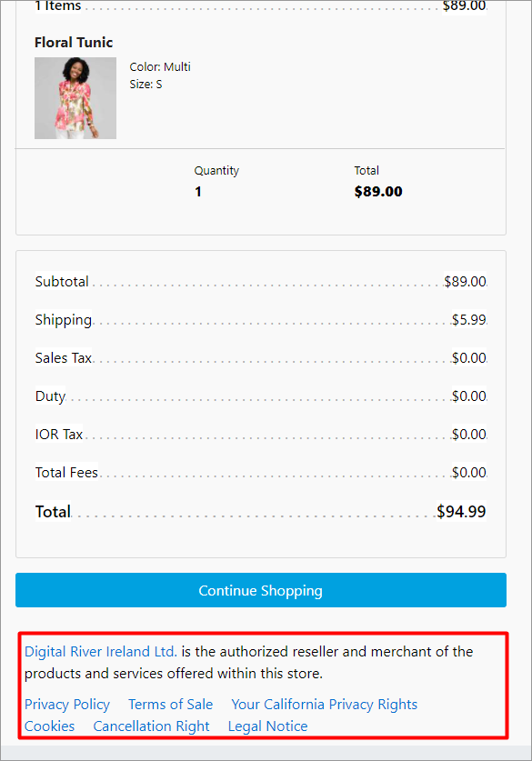Click the order Total $94.99
The image size is (532, 761).
coord(461,512)
